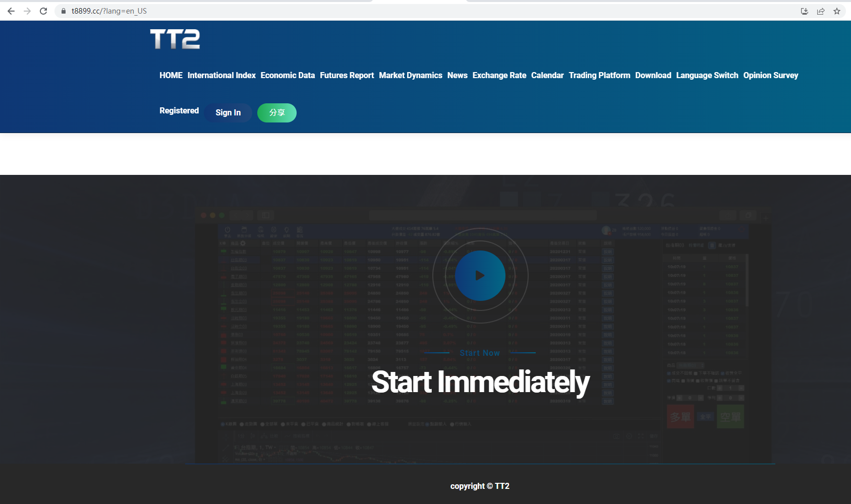This screenshot has width=851, height=504.
Task: Click the green 分享 share button
Action: click(x=277, y=112)
